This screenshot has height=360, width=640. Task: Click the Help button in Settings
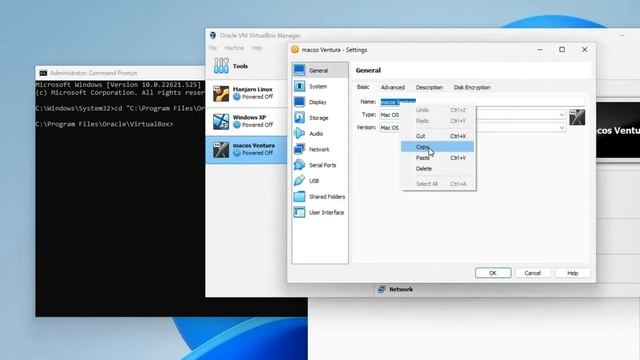click(x=573, y=273)
